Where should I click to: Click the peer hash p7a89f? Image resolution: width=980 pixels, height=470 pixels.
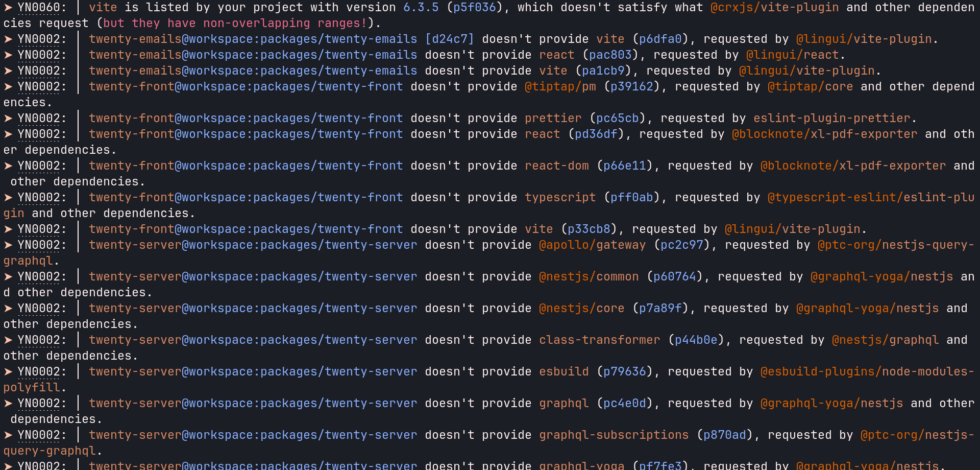point(660,309)
